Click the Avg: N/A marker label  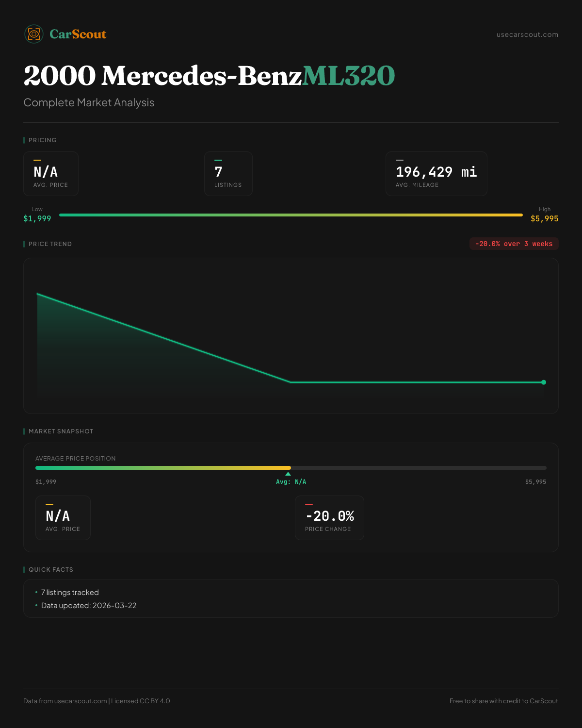(x=291, y=482)
